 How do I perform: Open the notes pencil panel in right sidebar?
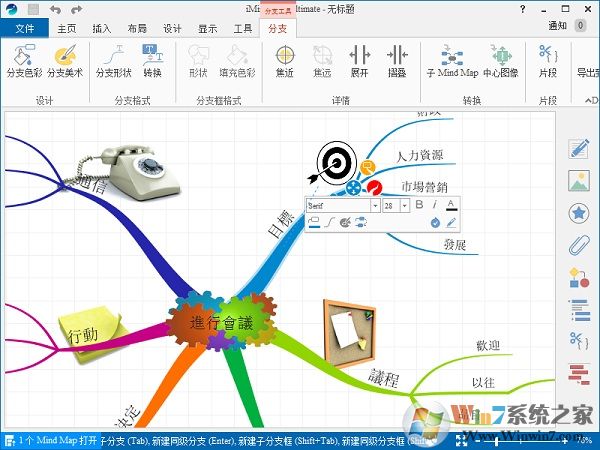click(x=579, y=149)
